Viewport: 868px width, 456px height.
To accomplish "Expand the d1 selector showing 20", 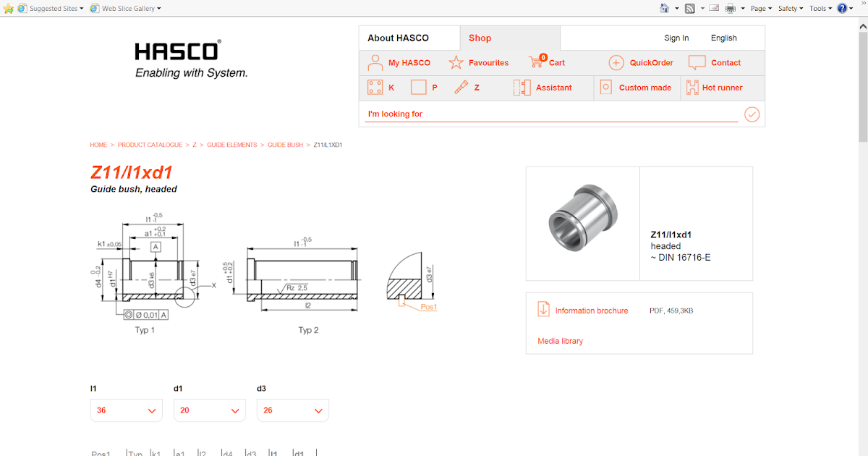I will tap(209, 410).
